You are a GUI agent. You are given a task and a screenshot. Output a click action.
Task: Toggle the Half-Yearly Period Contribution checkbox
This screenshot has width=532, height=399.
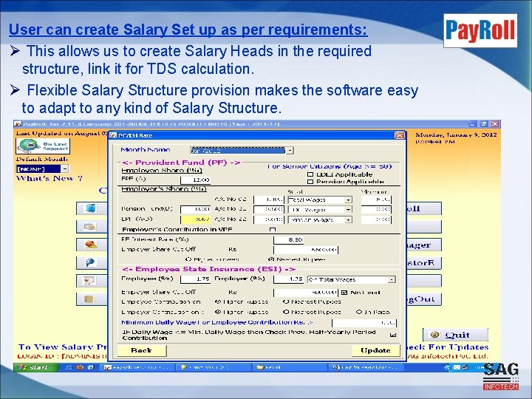click(x=393, y=335)
